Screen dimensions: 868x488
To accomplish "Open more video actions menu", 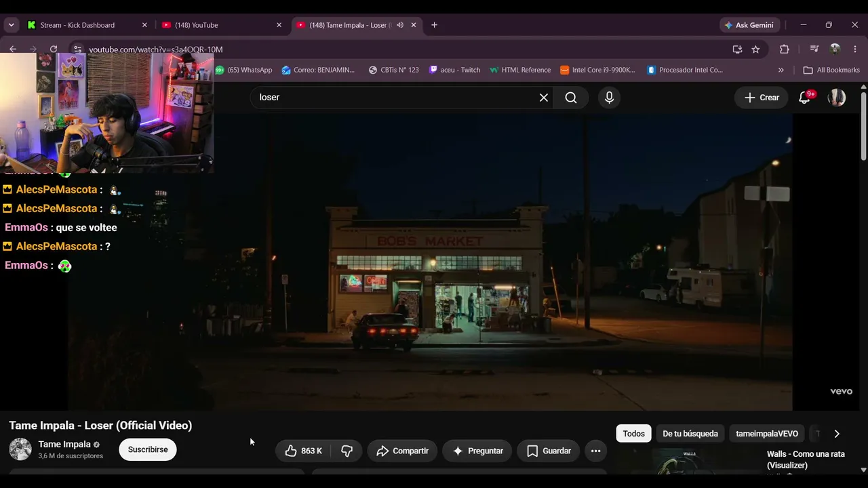I will [595, 451].
